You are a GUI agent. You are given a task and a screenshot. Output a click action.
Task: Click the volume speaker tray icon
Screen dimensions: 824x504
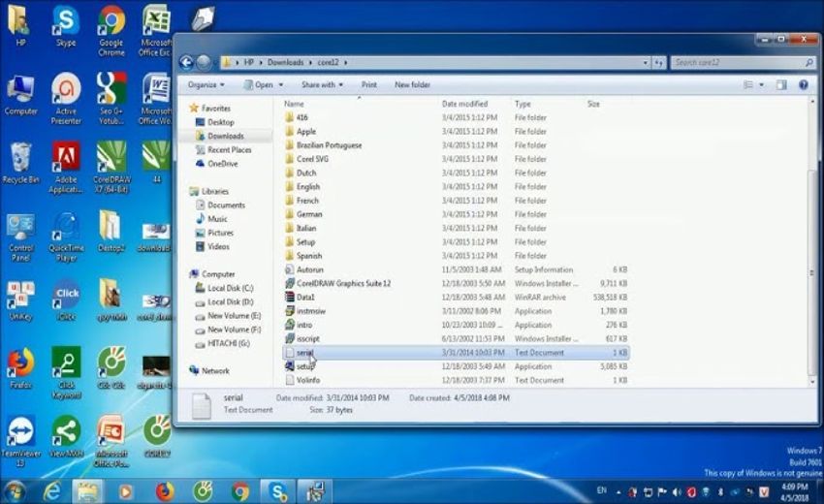point(677,492)
